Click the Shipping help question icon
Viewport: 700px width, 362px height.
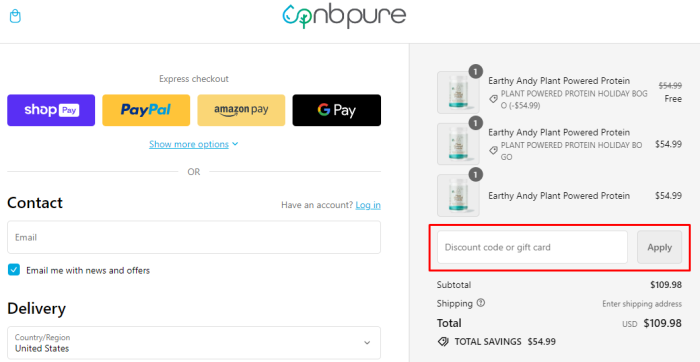click(480, 303)
